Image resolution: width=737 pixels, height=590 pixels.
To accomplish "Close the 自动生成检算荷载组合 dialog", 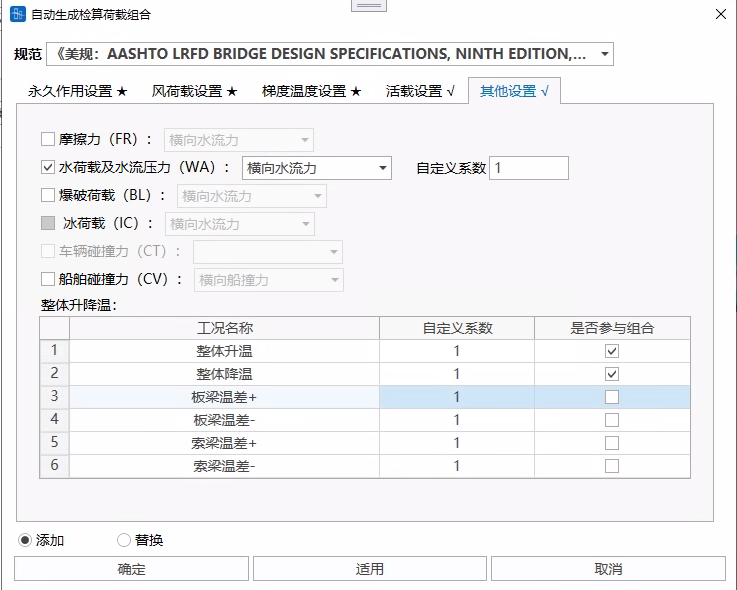I will tap(721, 15).
